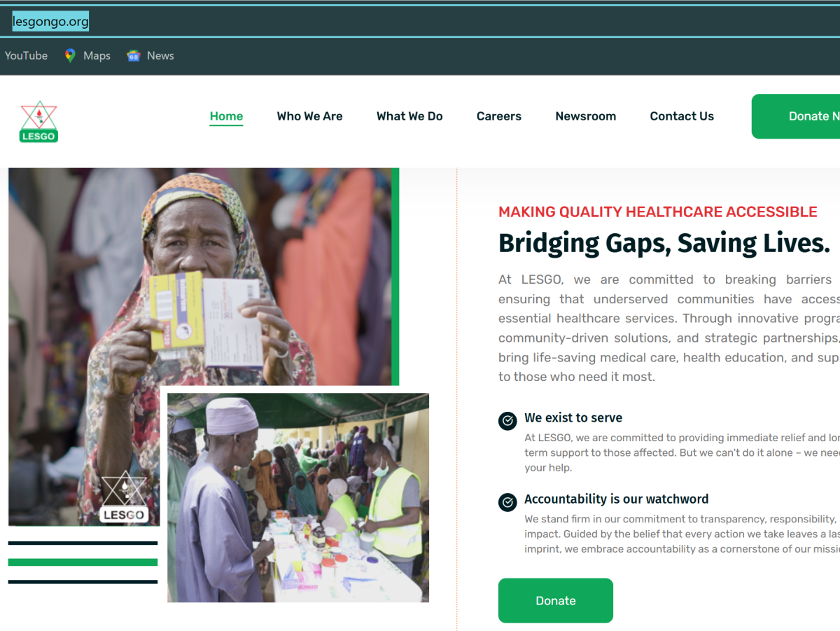Open the What We Do menu
Image resolution: width=840 pixels, height=631 pixels.
(x=409, y=116)
